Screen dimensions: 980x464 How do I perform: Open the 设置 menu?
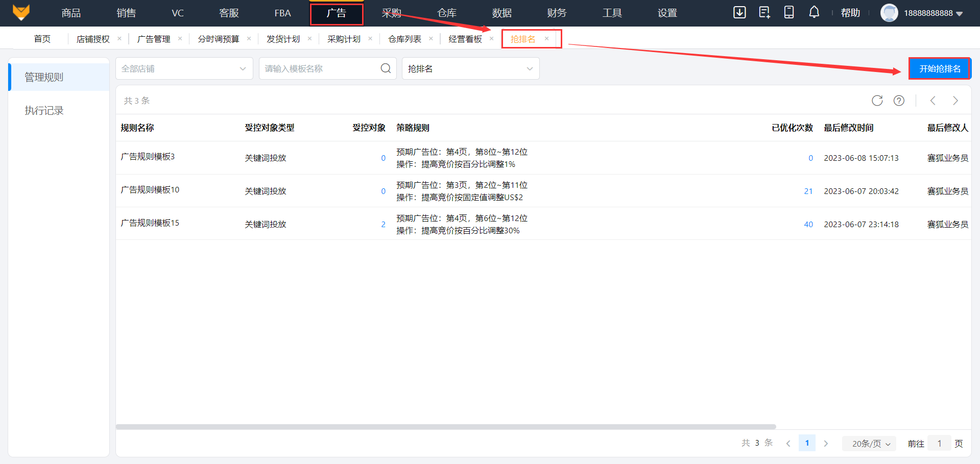[x=667, y=13]
